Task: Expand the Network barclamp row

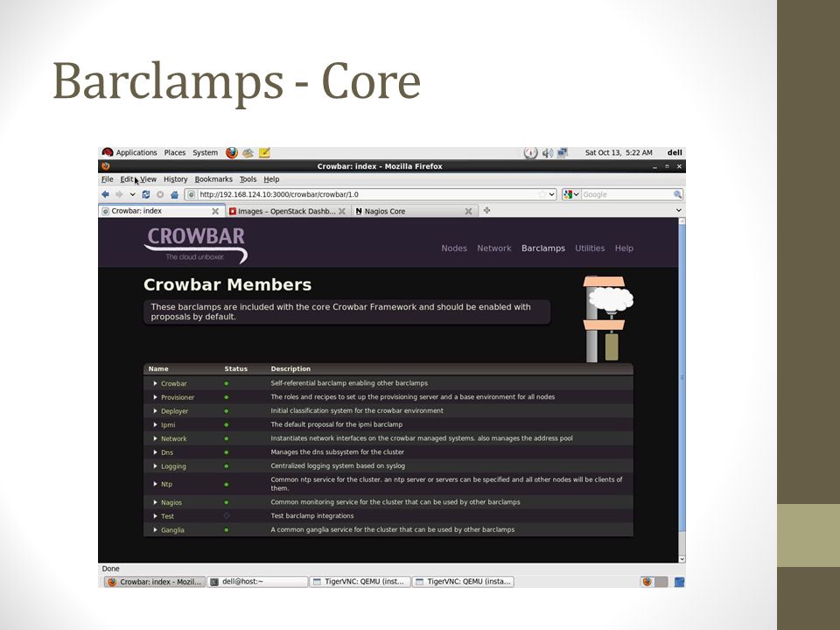Action: (x=156, y=438)
